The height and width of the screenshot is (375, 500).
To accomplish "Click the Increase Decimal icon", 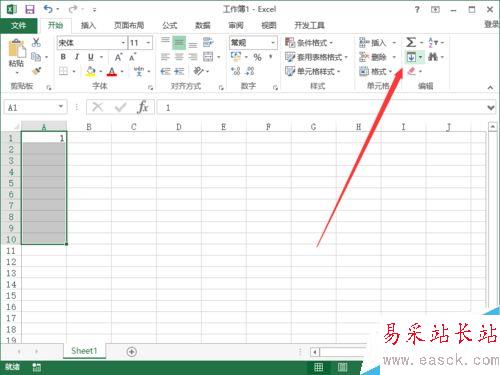I will click(x=236, y=71).
